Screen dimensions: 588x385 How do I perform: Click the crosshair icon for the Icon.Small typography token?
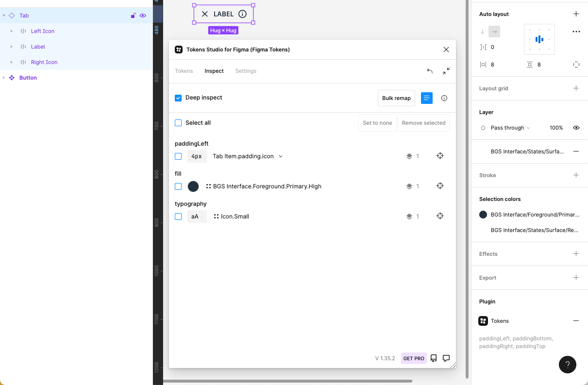tap(440, 216)
